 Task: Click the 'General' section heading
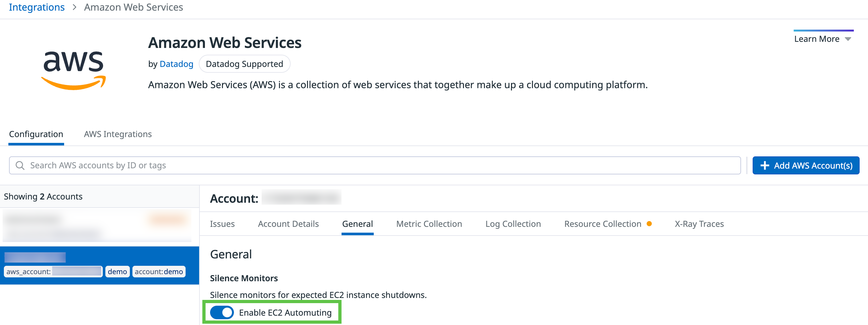(x=231, y=254)
